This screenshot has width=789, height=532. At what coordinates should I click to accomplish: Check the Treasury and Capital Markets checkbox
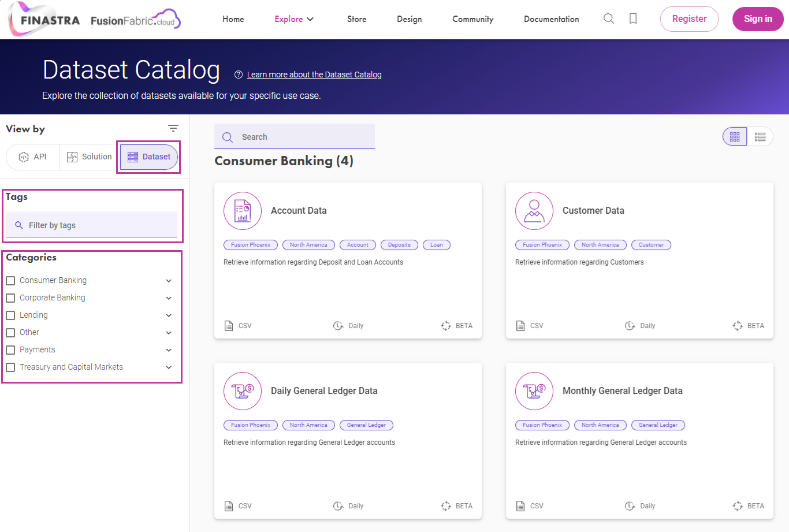click(x=10, y=367)
